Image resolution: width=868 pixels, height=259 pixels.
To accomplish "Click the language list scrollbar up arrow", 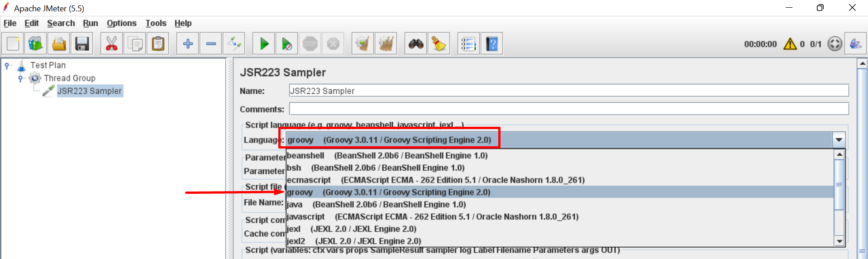I will point(839,154).
